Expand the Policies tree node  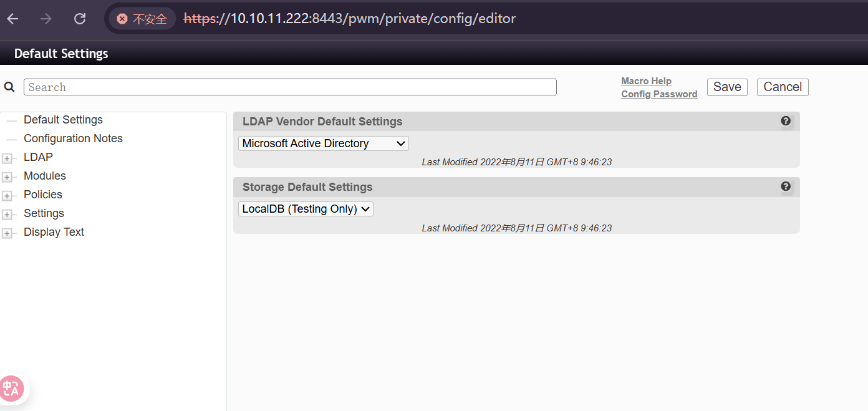pyautogui.click(x=7, y=196)
